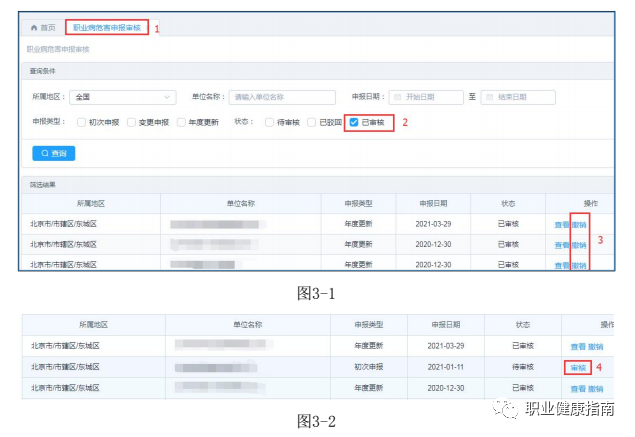
Task: Click the WeChat logo in the watermark
Action: [512, 409]
